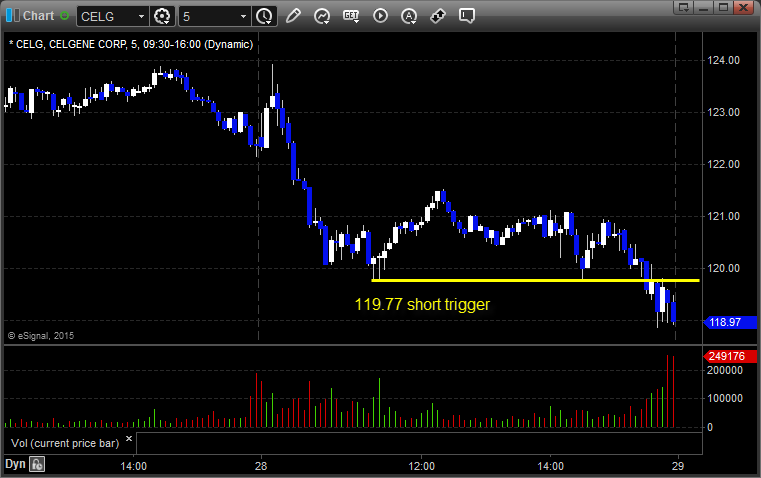This screenshot has width=761, height=478.
Task: Select the pencil drawing tool
Action: click(x=293, y=16)
